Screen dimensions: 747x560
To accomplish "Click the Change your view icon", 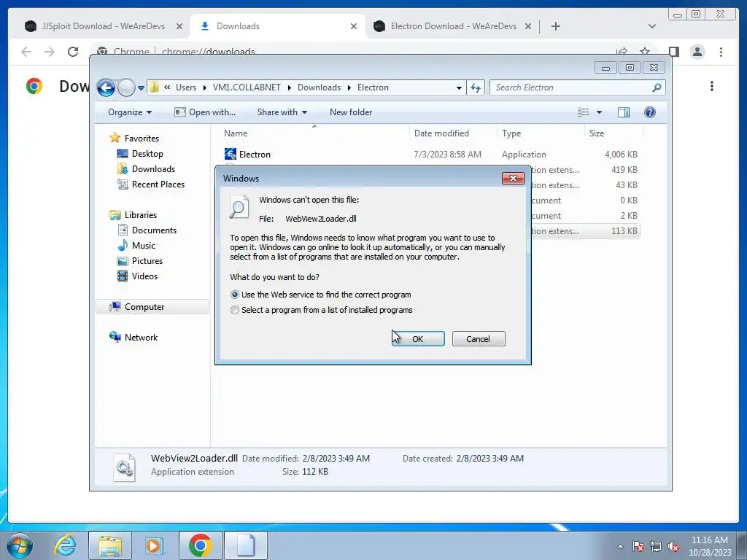I will tap(583, 112).
